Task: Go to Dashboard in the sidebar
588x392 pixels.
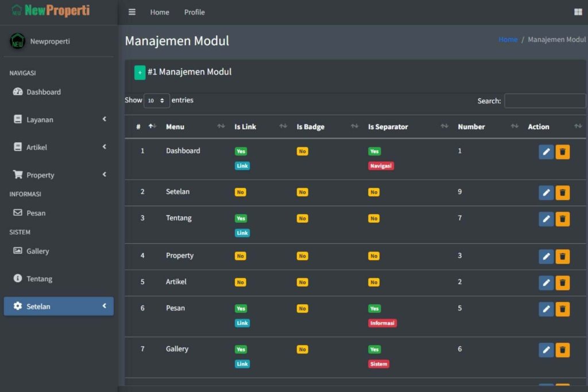Action: (43, 92)
